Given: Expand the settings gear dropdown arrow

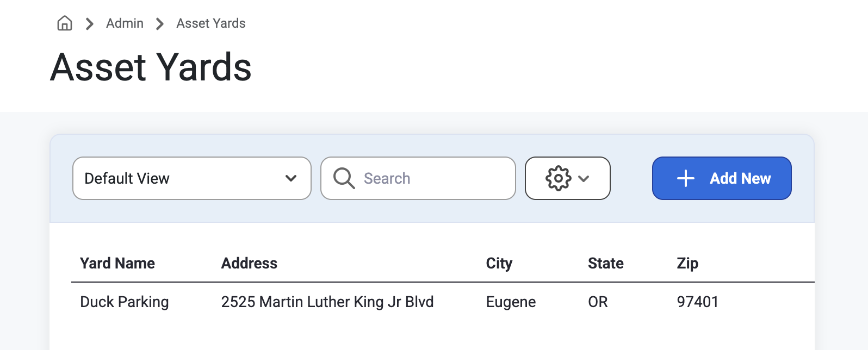Looking at the screenshot, I should click(584, 178).
